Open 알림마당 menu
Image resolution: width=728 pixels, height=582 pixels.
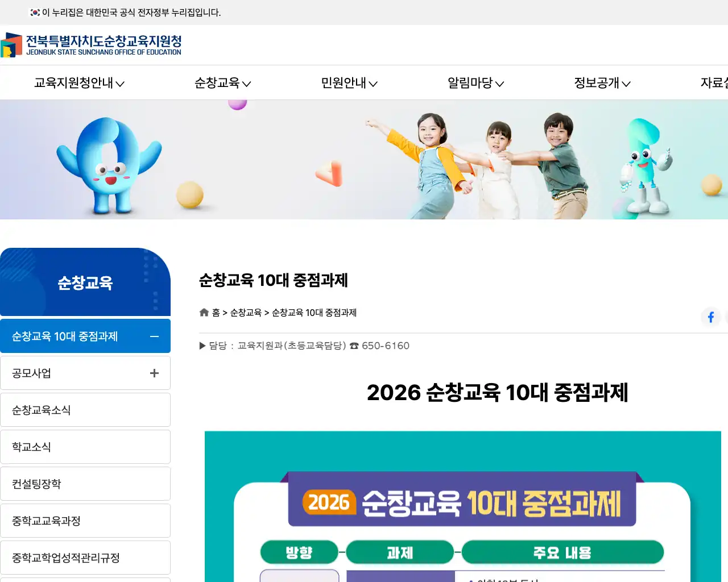click(x=475, y=83)
